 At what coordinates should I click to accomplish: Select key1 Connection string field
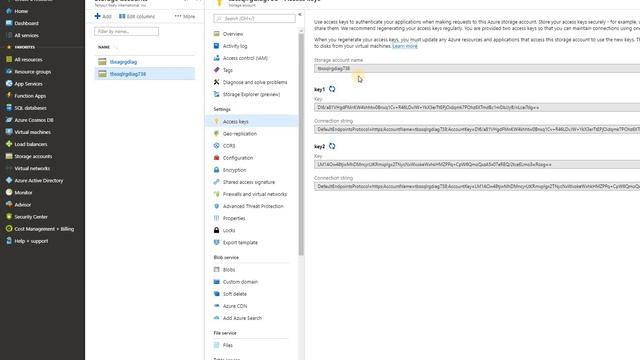[477, 129]
